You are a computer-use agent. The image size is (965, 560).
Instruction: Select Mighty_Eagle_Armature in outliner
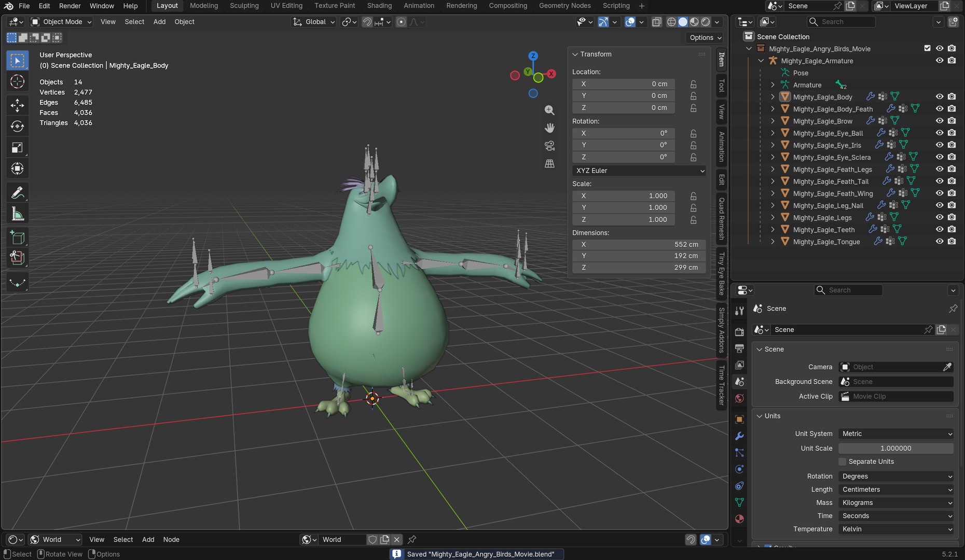817,61
